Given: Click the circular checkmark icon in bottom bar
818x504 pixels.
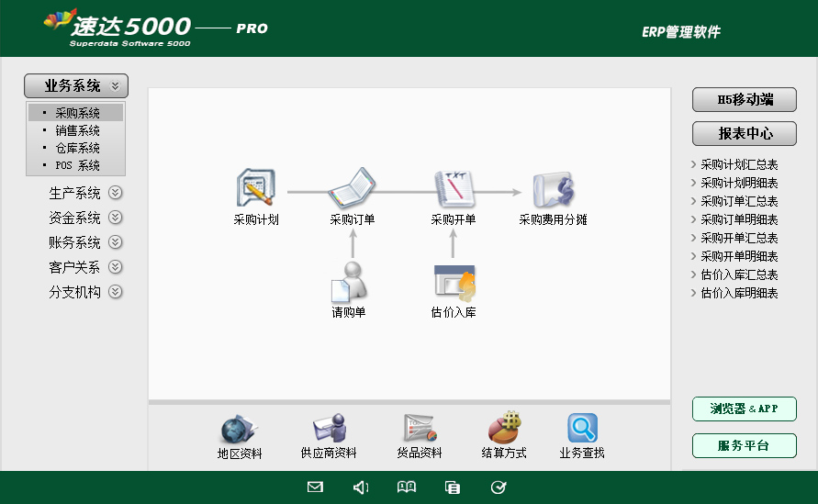Looking at the screenshot, I should (x=499, y=487).
